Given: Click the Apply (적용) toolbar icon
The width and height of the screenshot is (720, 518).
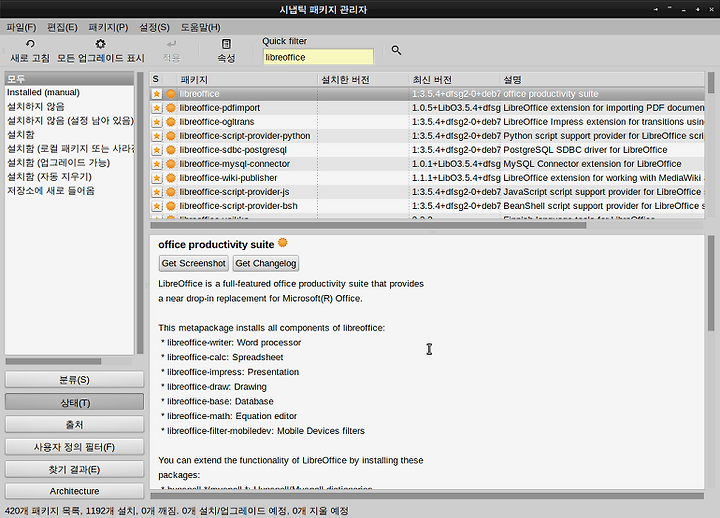Looking at the screenshot, I should [171, 44].
